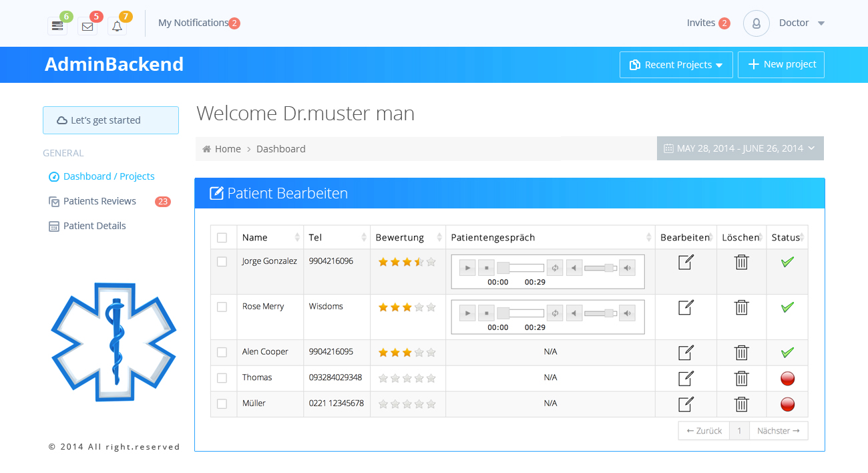The height and width of the screenshot is (473, 868).
Task: Edit Jorge Gonzalez's patient record
Action: click(x=686, y=263)
